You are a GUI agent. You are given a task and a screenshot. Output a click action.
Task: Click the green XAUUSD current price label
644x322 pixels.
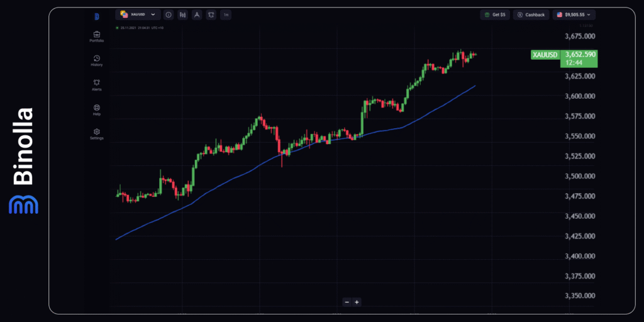pos(563,58)
